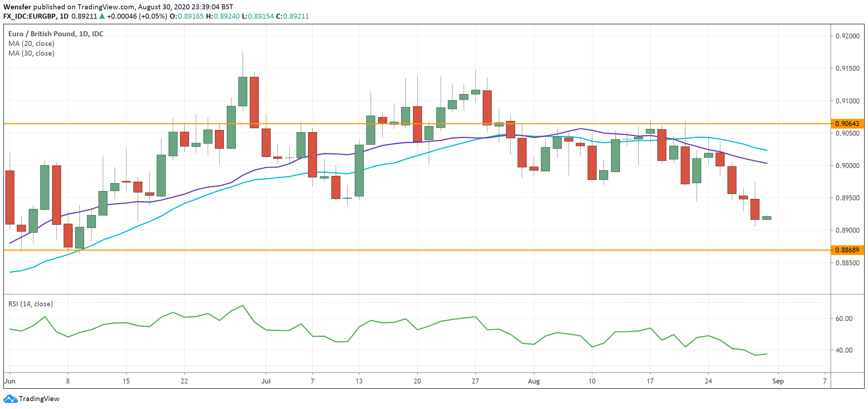Image resolution: width=868 pixels, height=409 pixels.
Task: Select the MA (20, close) legend
Action: [x=31, y=43]
